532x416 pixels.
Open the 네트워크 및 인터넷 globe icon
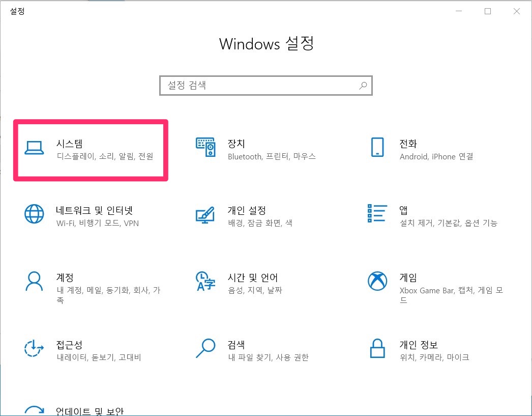(x=34, y=214)
